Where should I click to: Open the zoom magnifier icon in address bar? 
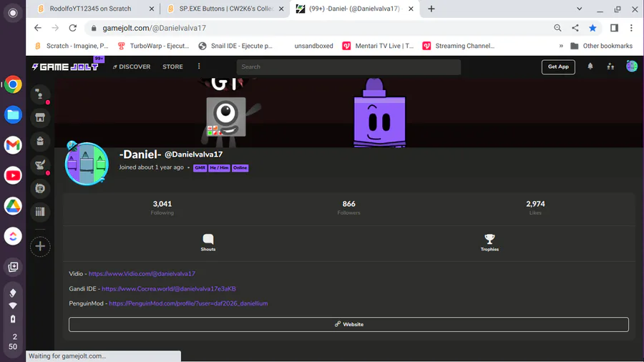tap(557, 28)
